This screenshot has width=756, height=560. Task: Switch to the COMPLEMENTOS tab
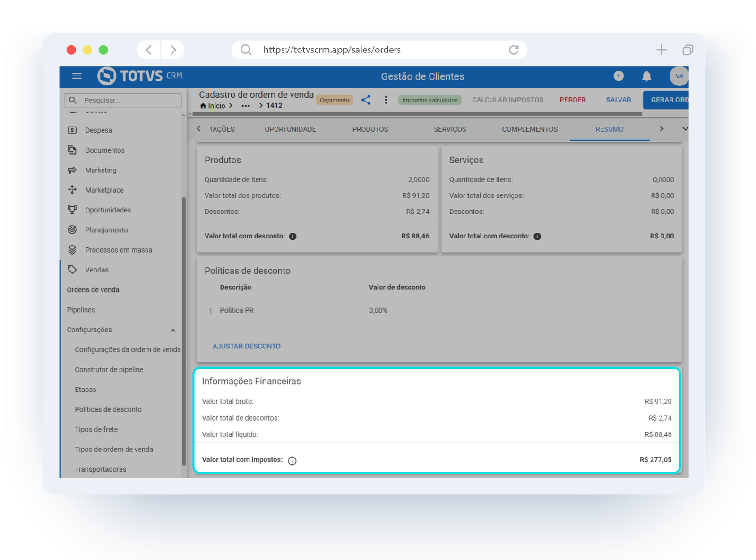[530, 129]
